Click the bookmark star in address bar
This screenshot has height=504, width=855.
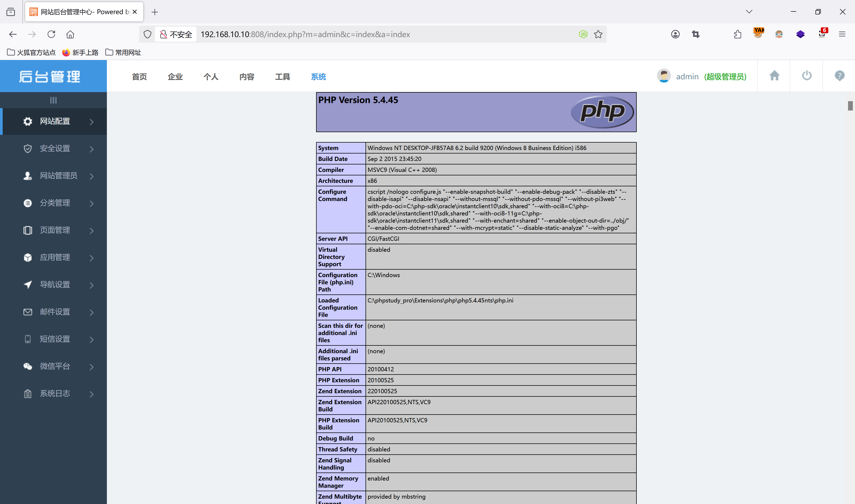pyautogui.click(x=598, y=34)
